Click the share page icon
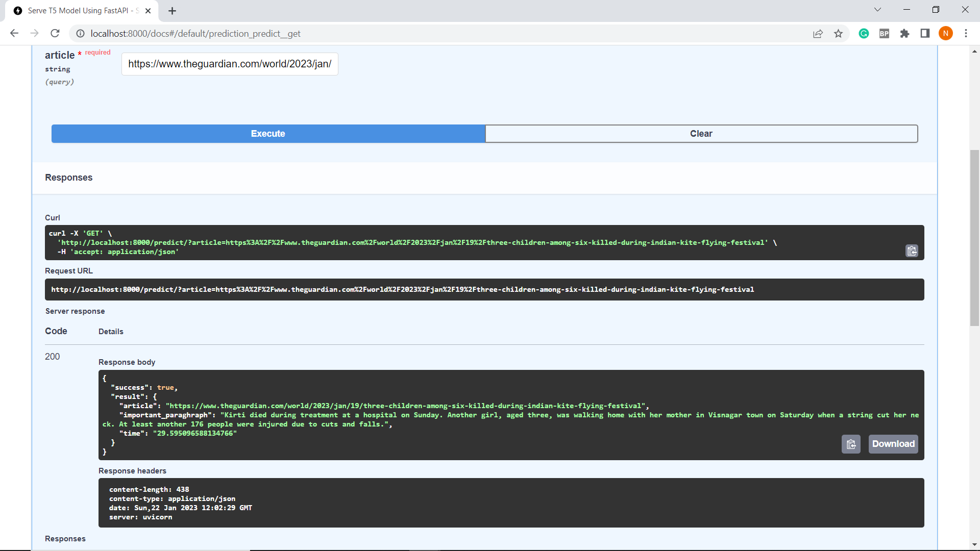Image resolution: width=980 pixels, height=551 pixels. tap(818, 34)
